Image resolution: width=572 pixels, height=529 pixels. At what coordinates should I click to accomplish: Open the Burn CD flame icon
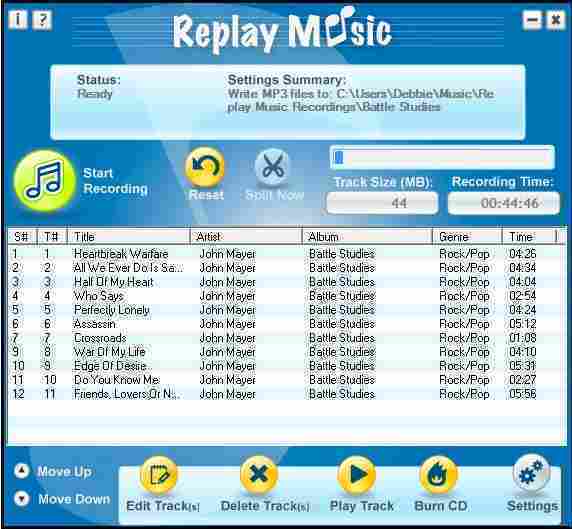[438, 475]
